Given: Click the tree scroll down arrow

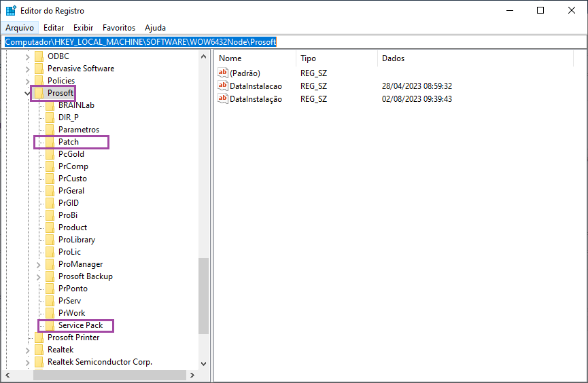Looking at the screenshot, I should point(204,363).
